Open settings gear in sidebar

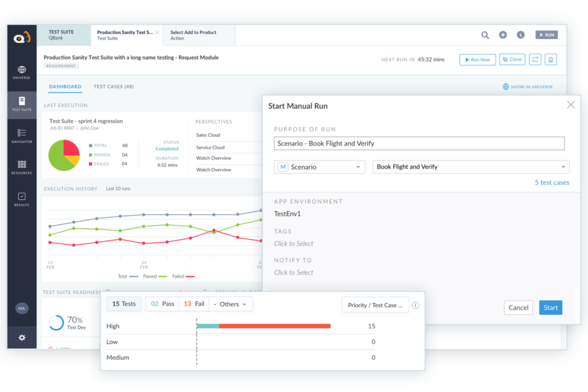[22, 338]
